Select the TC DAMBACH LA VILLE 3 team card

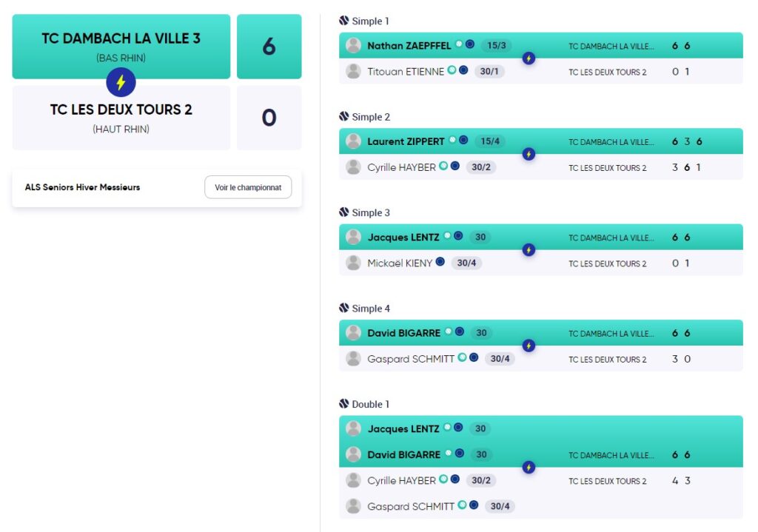(121, 47)
